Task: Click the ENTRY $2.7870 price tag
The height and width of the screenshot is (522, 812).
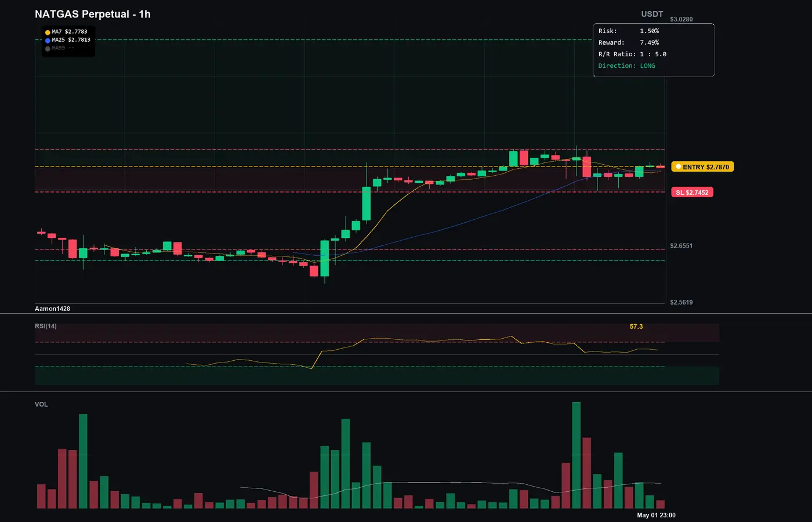Action: (702, 167)
